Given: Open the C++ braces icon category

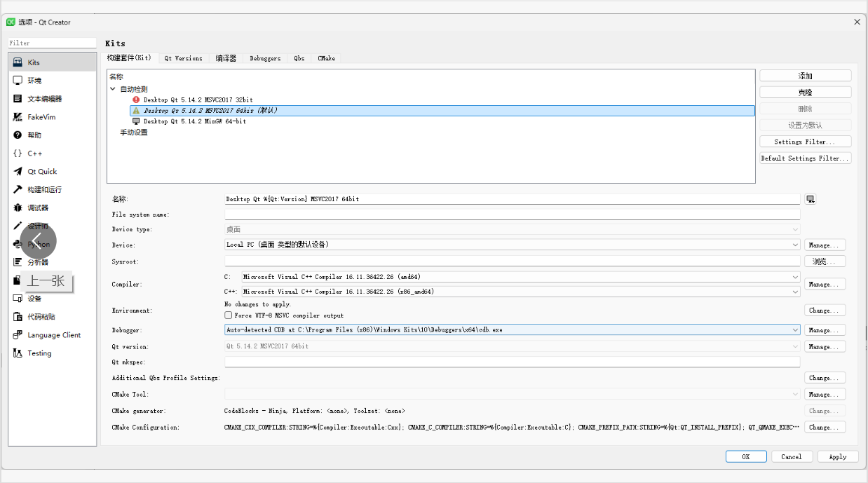Looking at the screenshot, I should pos(18,154).
